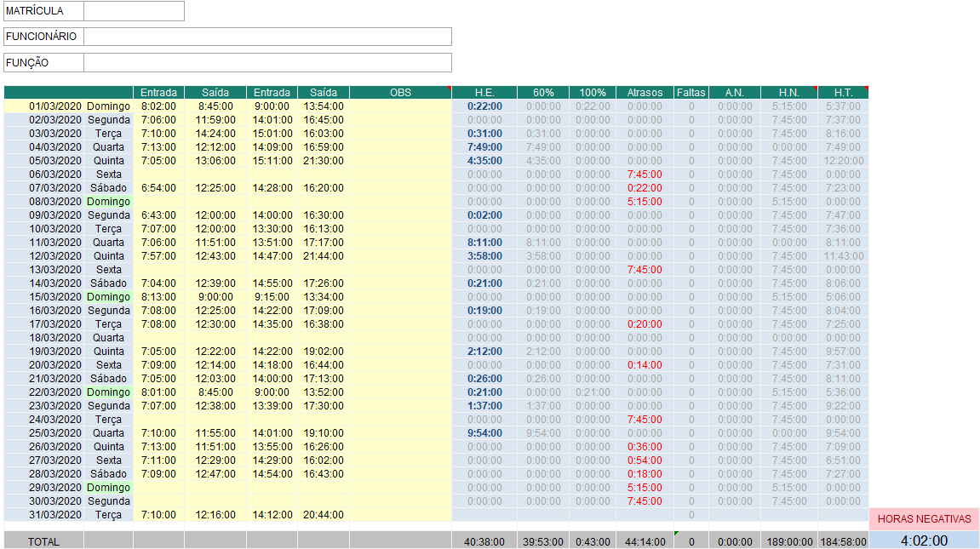The image size is (980, 549).
Task: Click the FUNCIONÁRIO name input field
Action: [x=267, y=37]
